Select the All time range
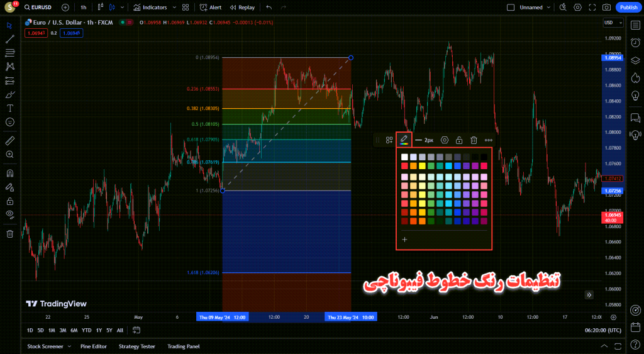This screenshot has height=354, width=644. (120, 330)
